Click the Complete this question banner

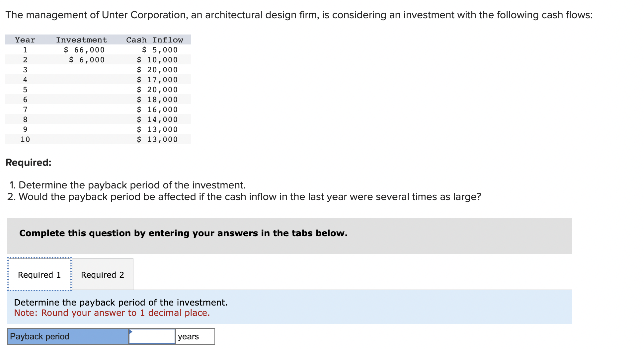coord(183,233)
